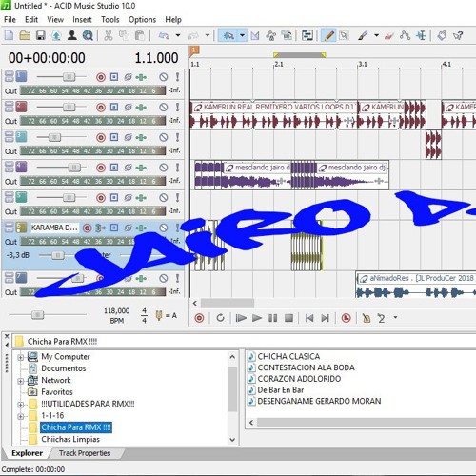Expand the 1-1-16 folder
Viewport: 476px width, 476px height.
click(x=20, y=416)
